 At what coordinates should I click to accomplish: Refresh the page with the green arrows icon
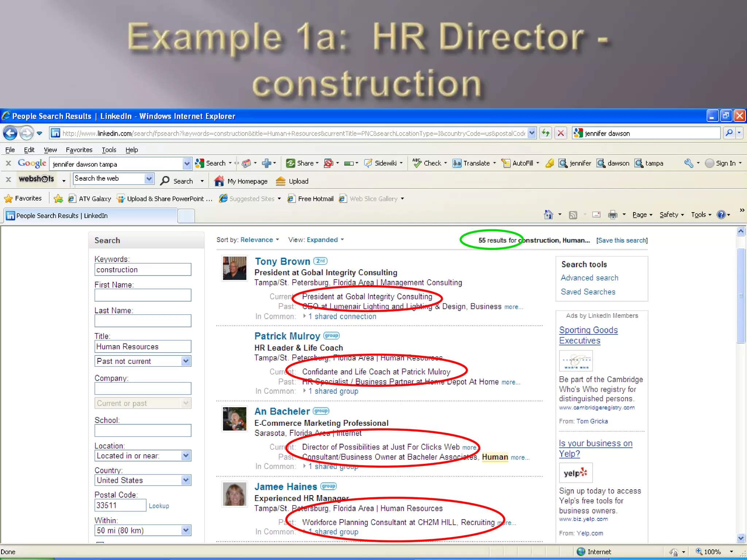pyautogui.click(x=546, y=133)
